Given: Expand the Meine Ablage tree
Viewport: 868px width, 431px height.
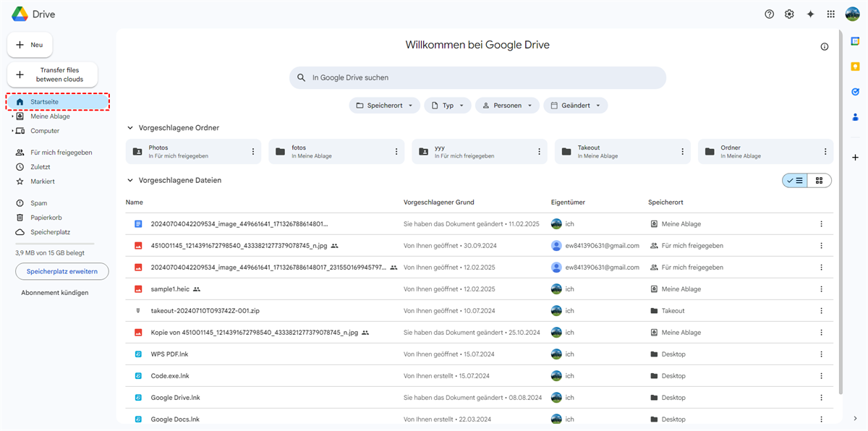Looking at the screenshot, I should 12,116.
